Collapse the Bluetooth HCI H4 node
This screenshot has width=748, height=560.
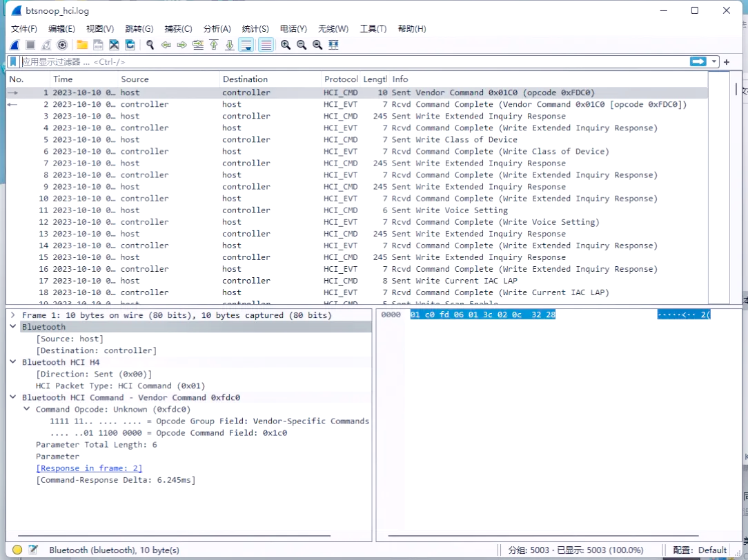[x=13, y=362]
